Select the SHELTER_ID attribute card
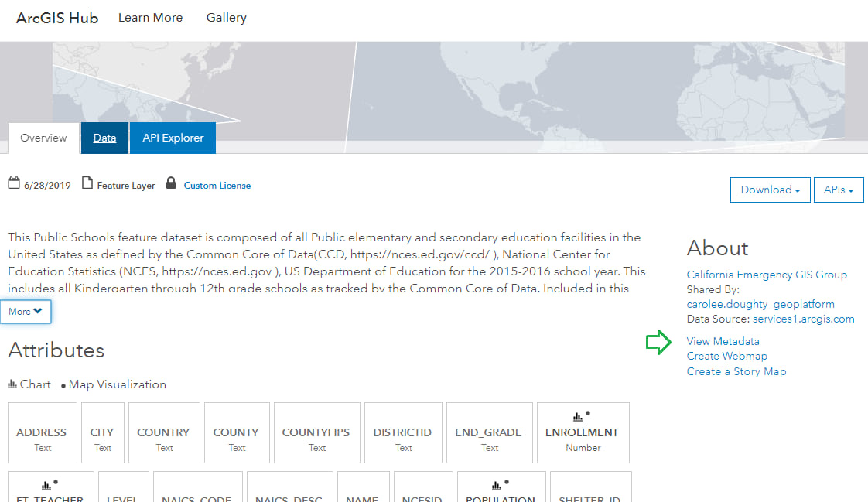This screenshot has height=502, width=868. [591, 487]
